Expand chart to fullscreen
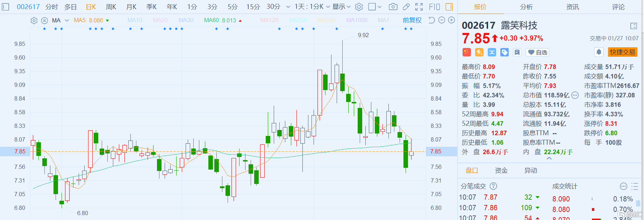The width and height of the screenshot is (644, 220). [x=419, y=7]
